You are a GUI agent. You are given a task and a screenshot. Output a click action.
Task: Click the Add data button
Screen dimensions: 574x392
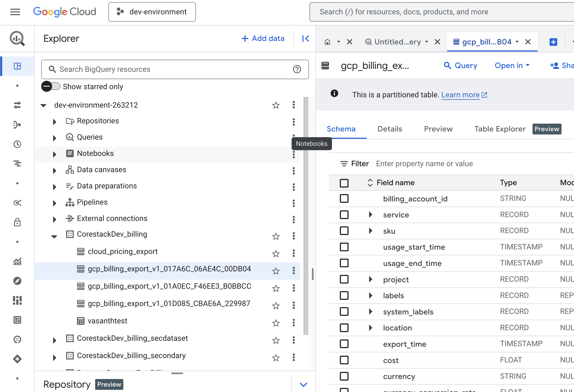263,38
